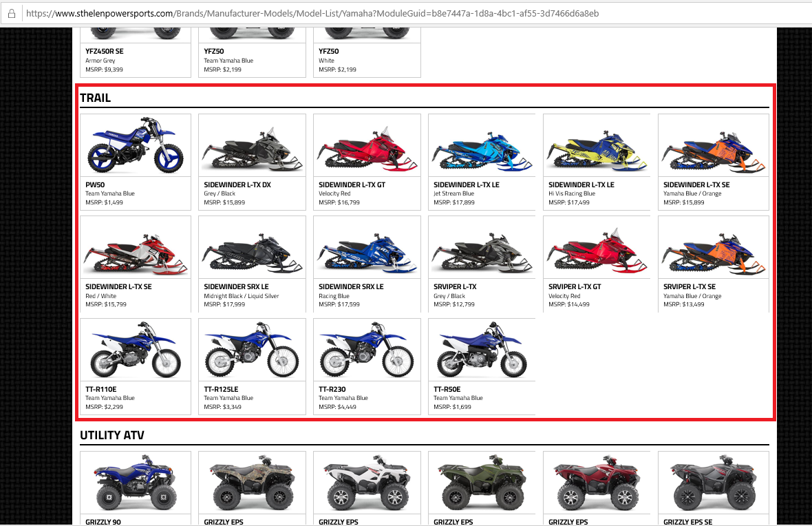Open the red Sidewinder L-TX GT image
The width and height of the screenshot is (812, 526).
(x=367, y=146)
